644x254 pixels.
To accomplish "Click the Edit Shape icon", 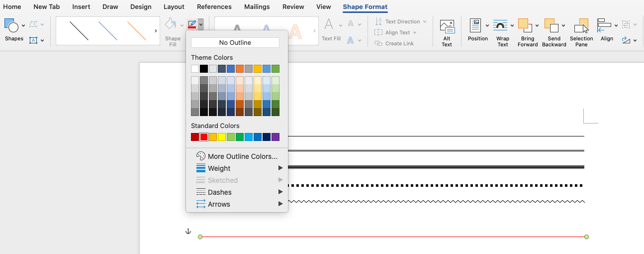I will click(x=34, y=24).
